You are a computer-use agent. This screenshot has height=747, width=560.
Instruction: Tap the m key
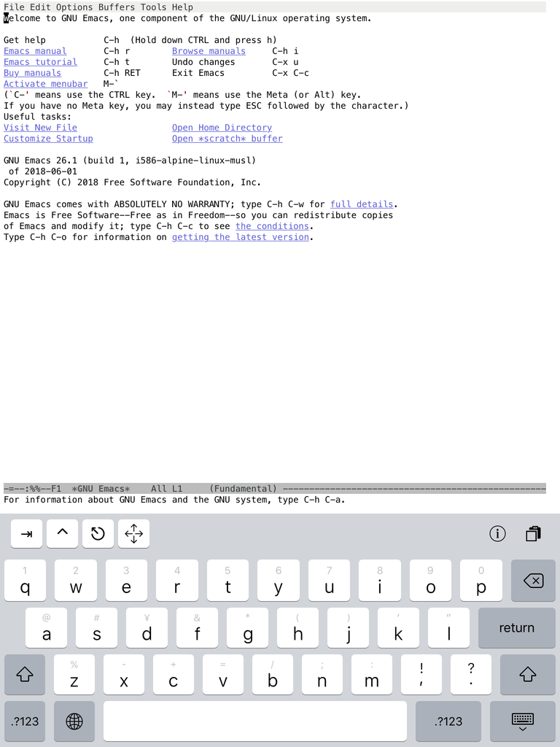coord(372,675)
